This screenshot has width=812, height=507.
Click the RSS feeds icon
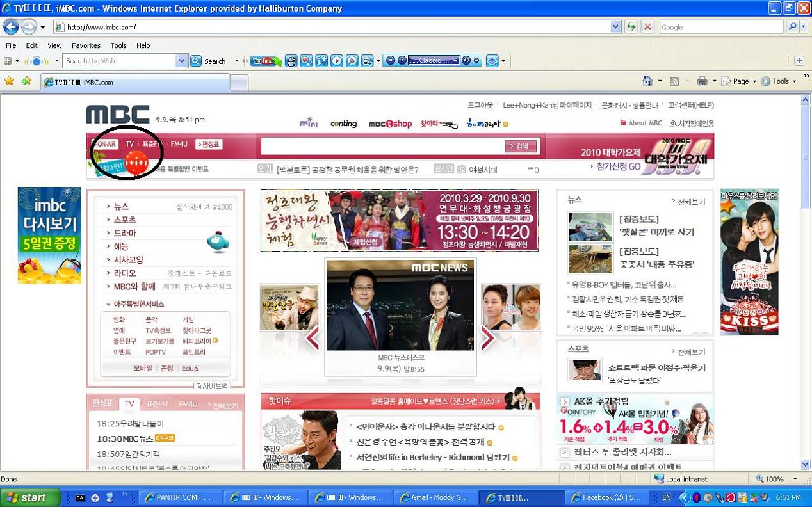pos(674,81)
